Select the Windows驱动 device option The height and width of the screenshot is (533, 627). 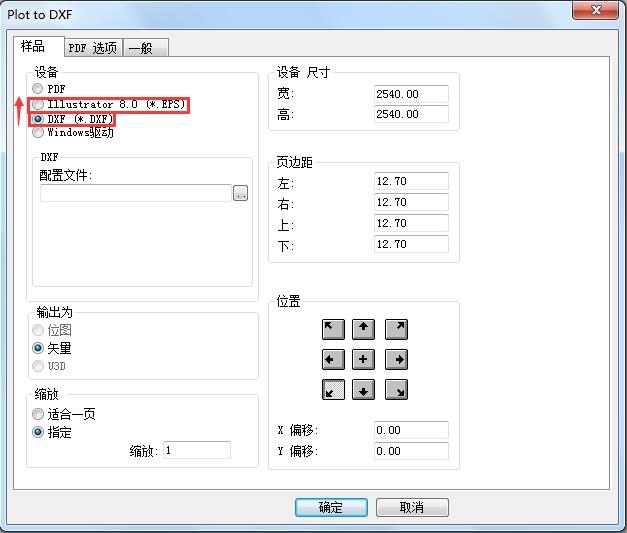[39, 132]
